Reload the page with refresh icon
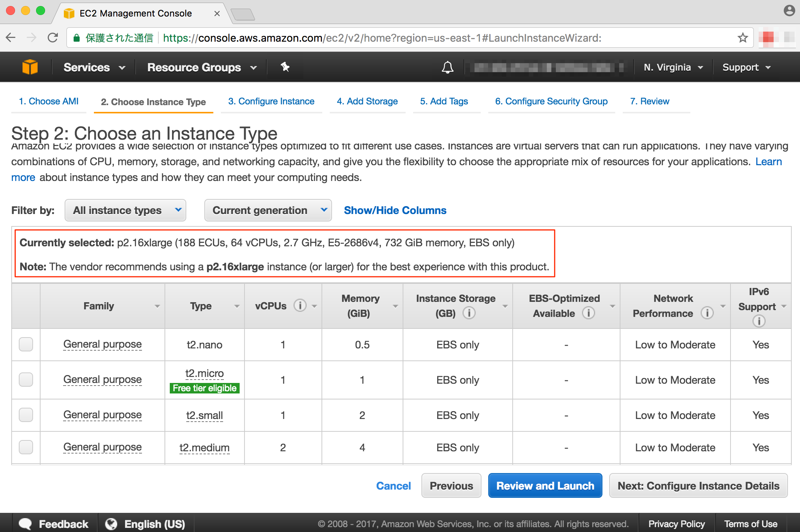 (x=53, y=38)
